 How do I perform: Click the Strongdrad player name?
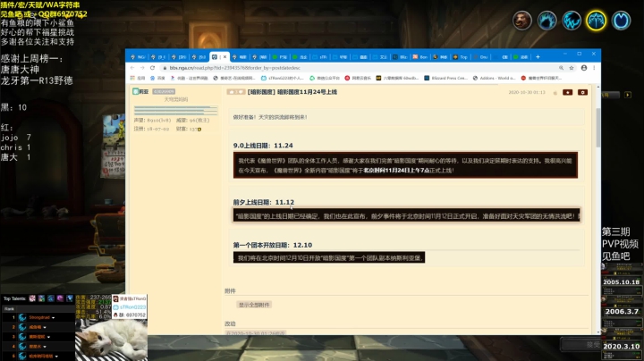tap(39, 317)
